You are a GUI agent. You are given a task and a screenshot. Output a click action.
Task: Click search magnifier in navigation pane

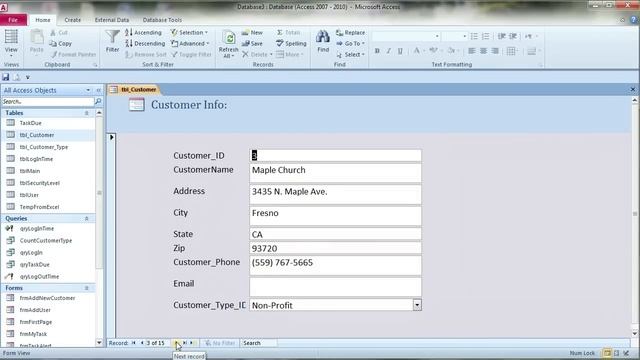click(x=98, y=101)
